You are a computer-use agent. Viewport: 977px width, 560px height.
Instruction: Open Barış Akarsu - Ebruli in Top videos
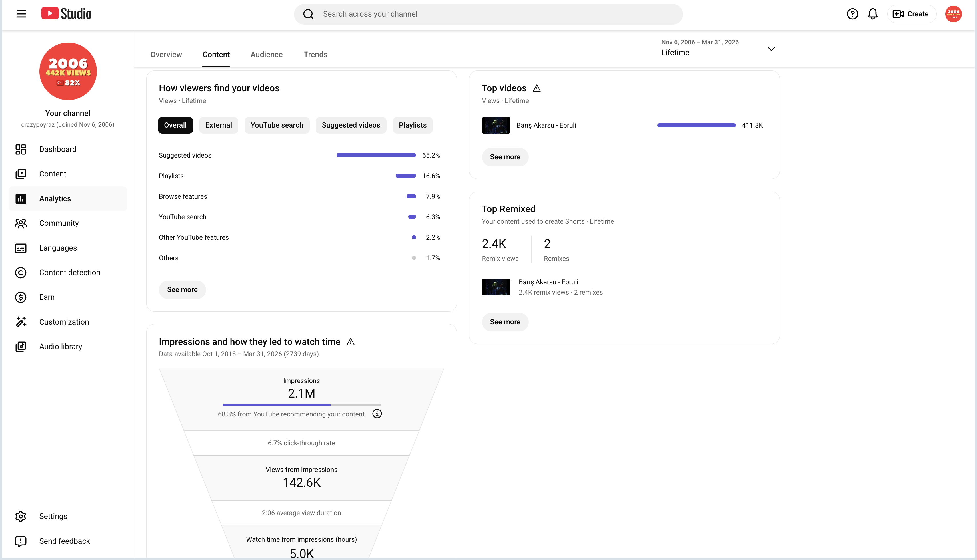(x=546, y=125)
